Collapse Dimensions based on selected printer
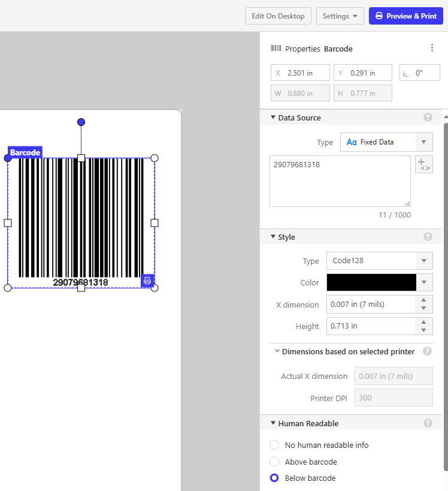The image size is (448, 491). click(277, 351)
